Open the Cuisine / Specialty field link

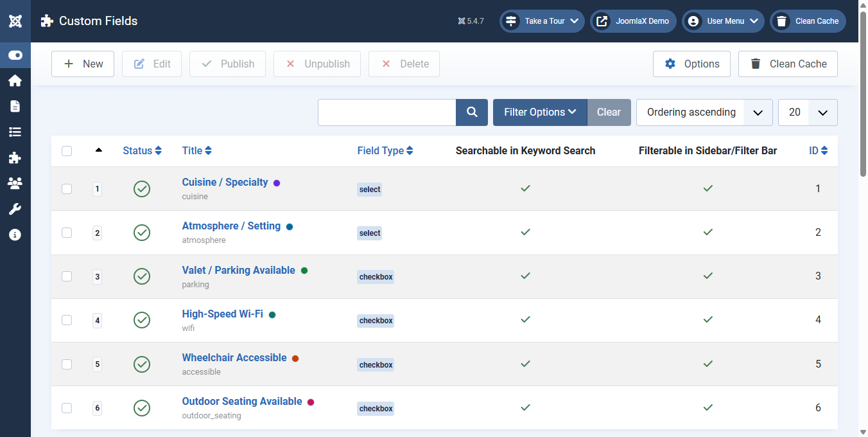[x=225, y=183]
